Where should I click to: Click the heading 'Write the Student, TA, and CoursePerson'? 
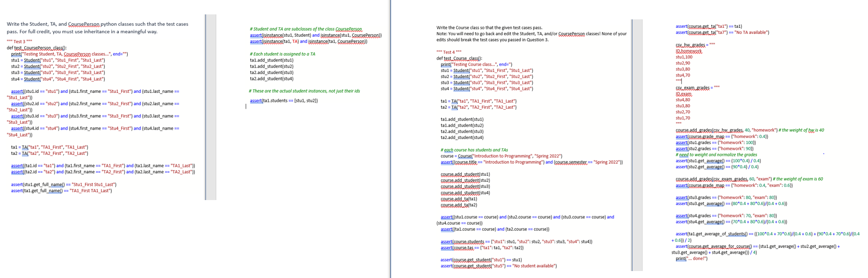coord(97,28)
